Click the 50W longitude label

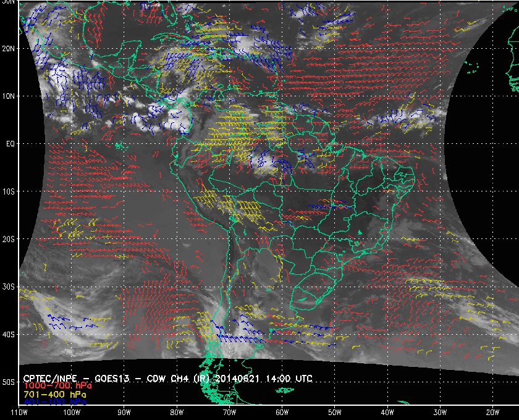[x=335, y=413]
